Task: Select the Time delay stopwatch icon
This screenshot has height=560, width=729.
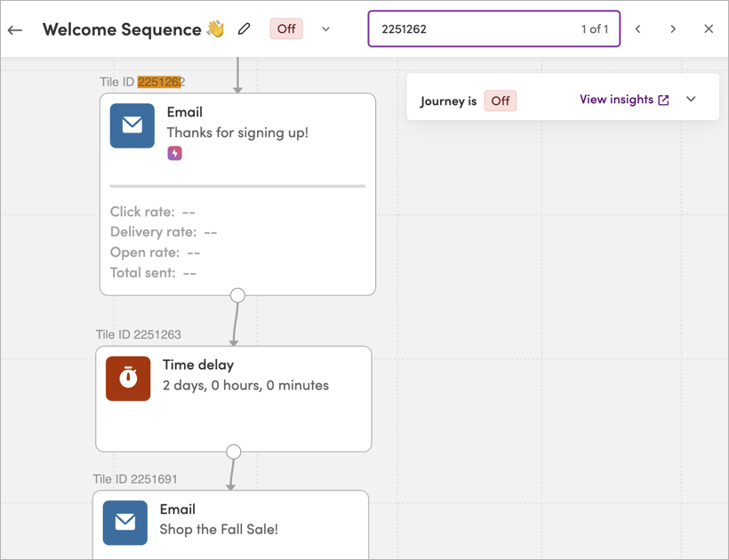Action: (x=128, y=379)
